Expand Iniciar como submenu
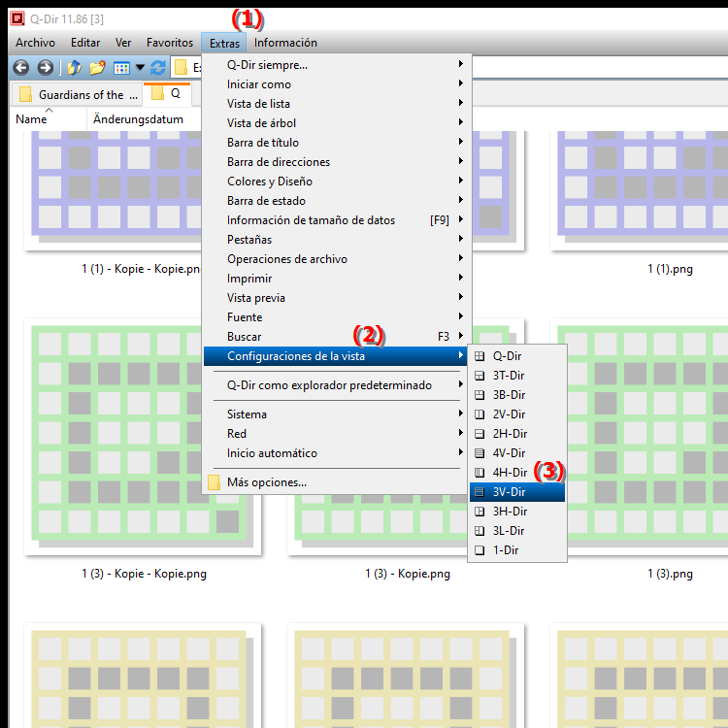728x728 pixels. tap(335, 84)
